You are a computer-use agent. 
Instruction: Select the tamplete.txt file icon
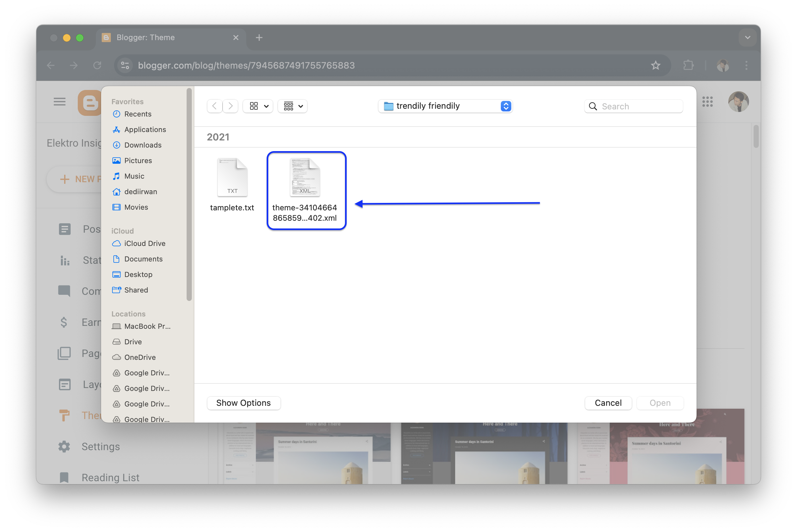tap(232, 177)
